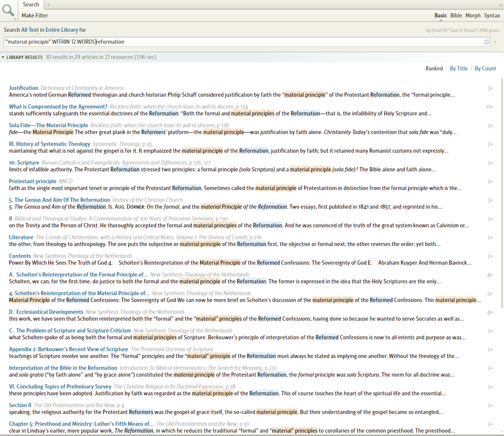Open A. Scholten's Reinterpretation of the Formal Principle

(x=78, y=274)
